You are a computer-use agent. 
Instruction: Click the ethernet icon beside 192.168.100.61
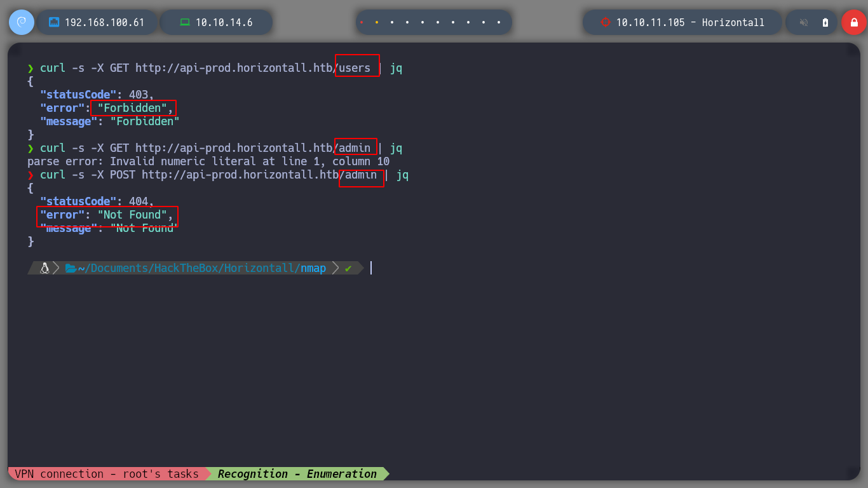(54, 22)
